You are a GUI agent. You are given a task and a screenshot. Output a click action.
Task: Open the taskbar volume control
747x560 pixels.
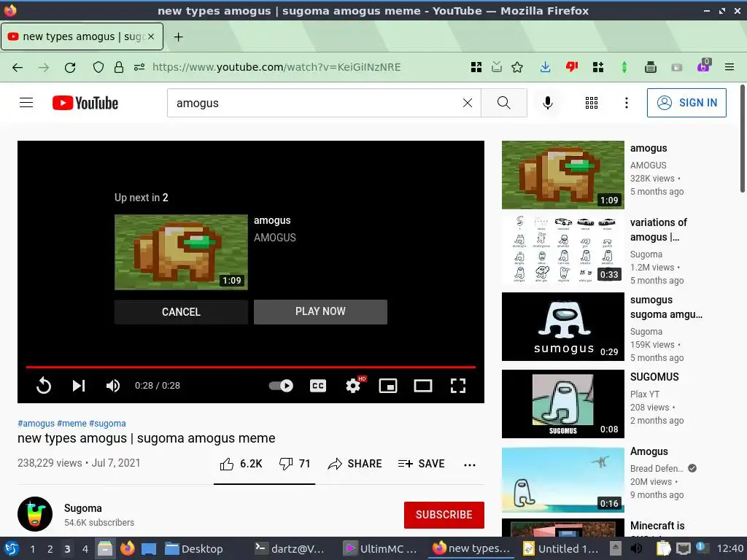(636, 548)
